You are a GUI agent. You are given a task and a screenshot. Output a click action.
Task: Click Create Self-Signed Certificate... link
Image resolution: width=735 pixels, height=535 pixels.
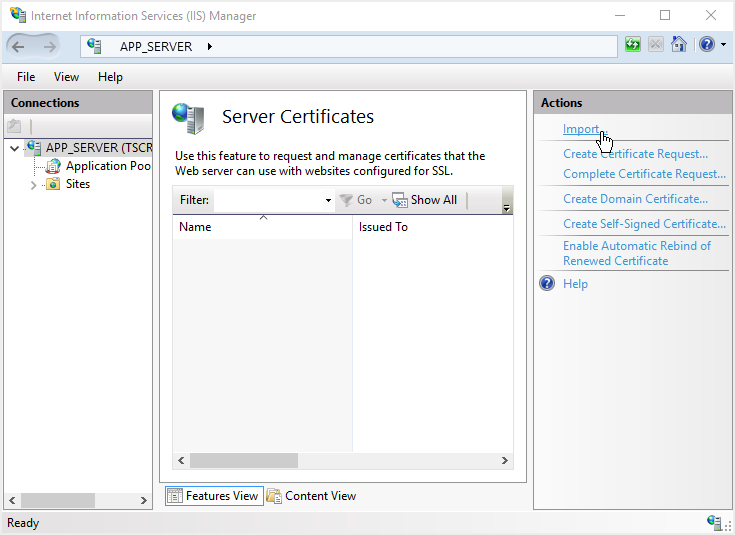pos(645,224)
